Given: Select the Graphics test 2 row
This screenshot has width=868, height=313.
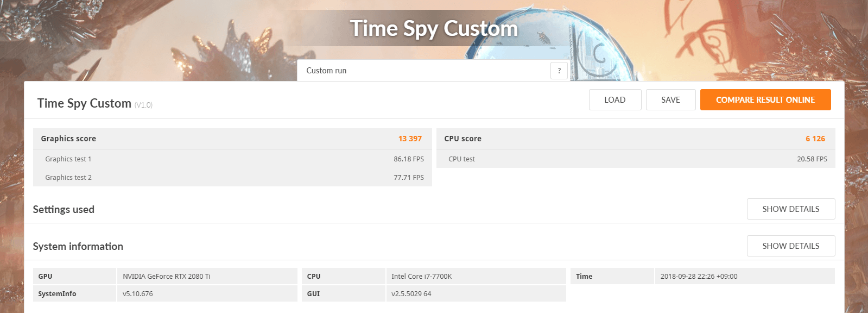Looking at the screenshot, I should point(232,178).
